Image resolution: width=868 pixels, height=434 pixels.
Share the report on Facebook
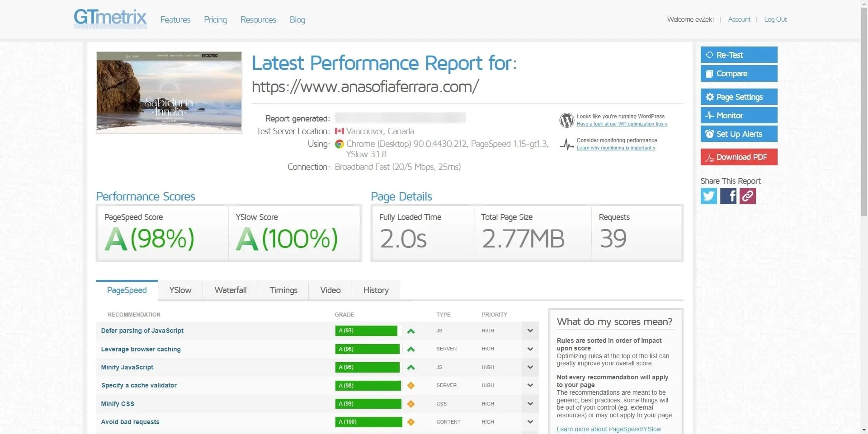(728, 196)
